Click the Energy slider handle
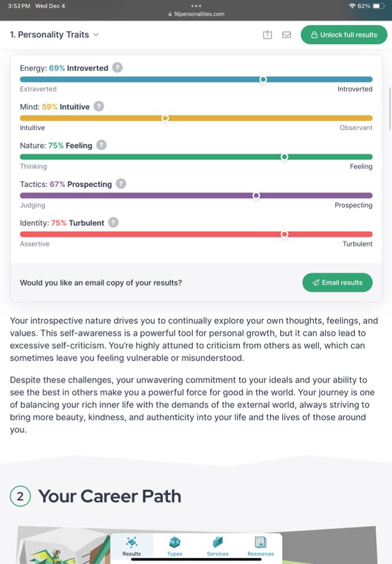Viewport: 392px width, 564px height. [263, 80]
